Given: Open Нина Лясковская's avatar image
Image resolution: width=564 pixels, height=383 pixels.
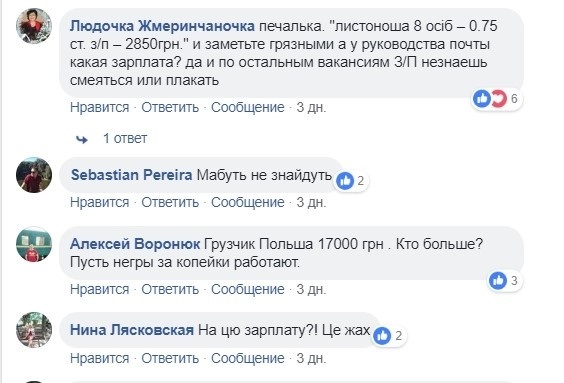Looking at the screenshot, I should pos(34,330).
